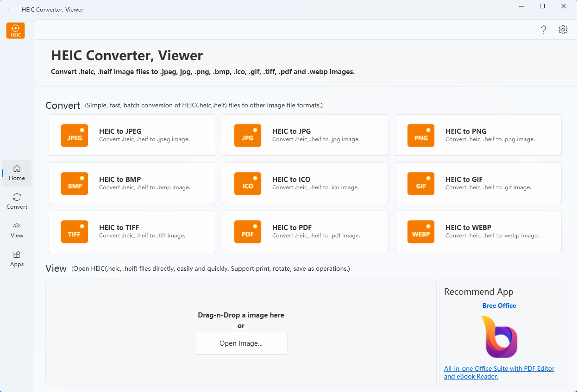This screenshot has height=392, width=577.
Task: Click the orange JPEG format icon
Action: [75, 136]
